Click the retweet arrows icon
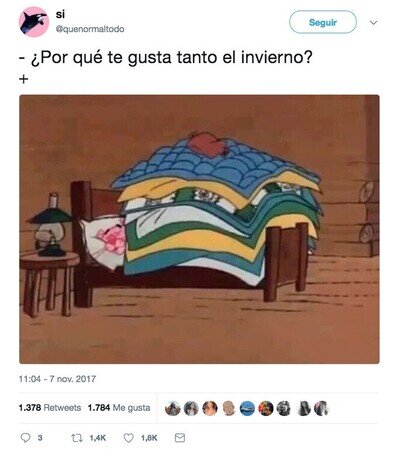This screenshot has height=454, width=400. (77, 438)
